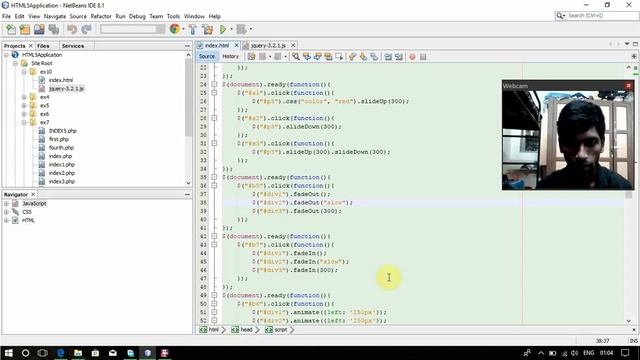This screenshot has height=360, width=640.
Task: Collapse code fold at line 24
Action: click(x=214, y=84)
